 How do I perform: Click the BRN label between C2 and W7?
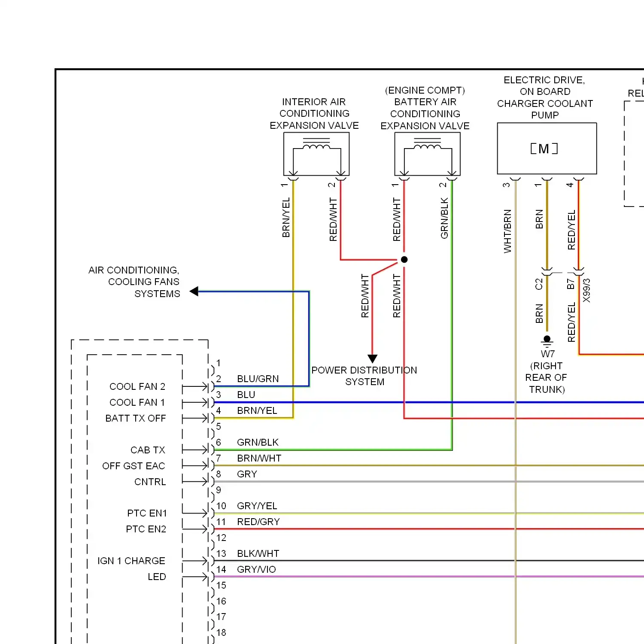click(x=539, y=313)
